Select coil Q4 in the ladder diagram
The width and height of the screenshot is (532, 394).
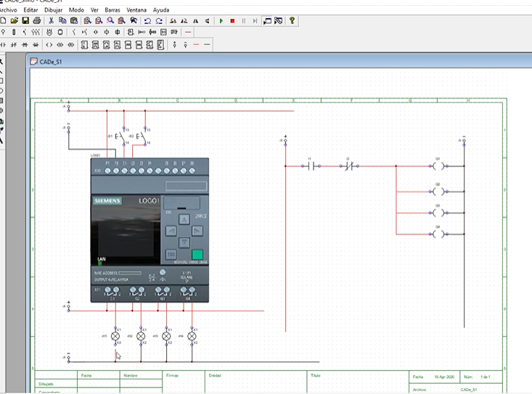tap(438, 234)
